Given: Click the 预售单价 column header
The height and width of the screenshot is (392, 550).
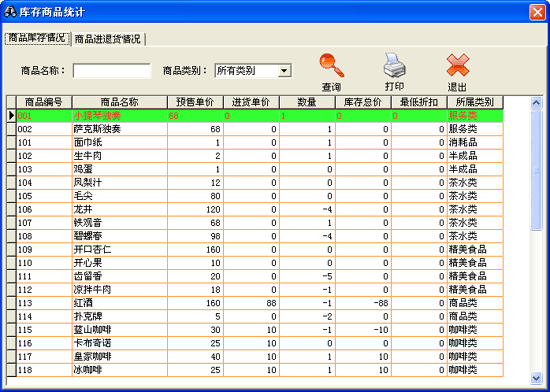Looking at the screenshot, I should coord(195,102).
